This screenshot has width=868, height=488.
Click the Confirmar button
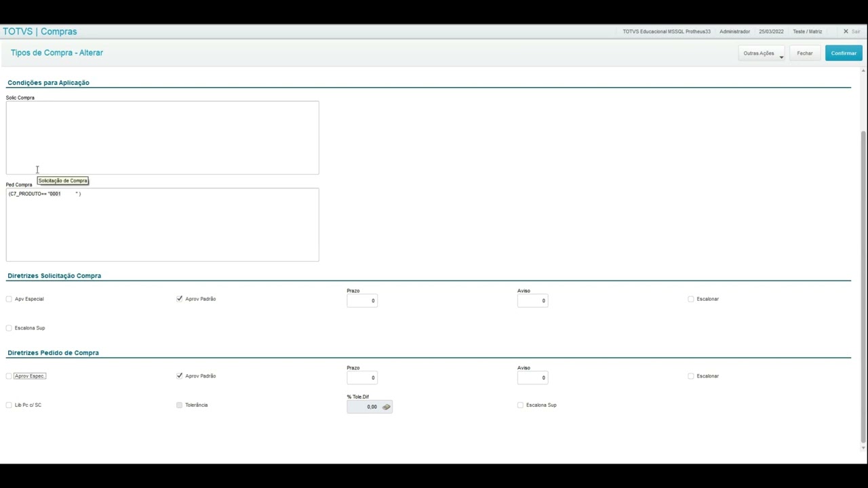coord(844,53)
